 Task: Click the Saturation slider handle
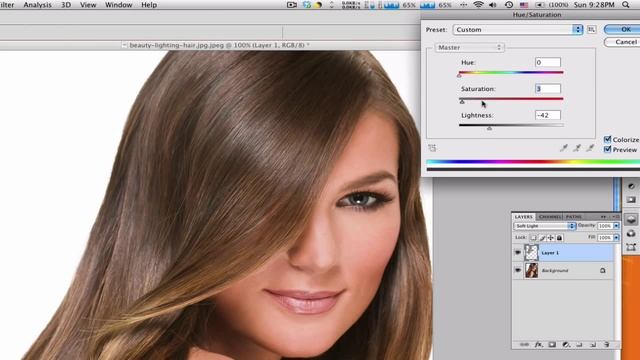pyautogui.click(x=462, y=102)
